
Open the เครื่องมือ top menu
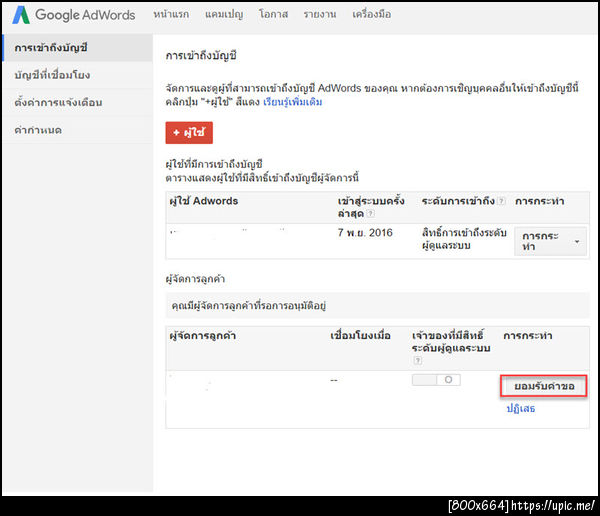(372, 15)
